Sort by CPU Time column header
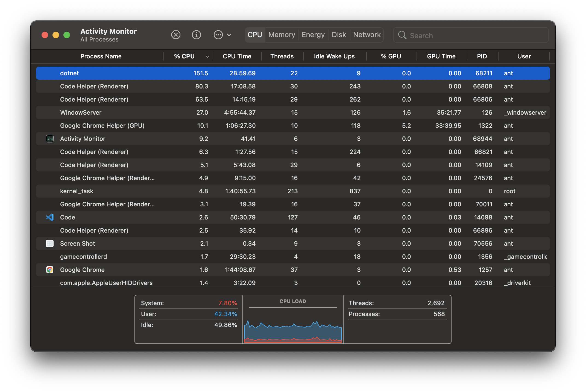586x392 pixels. (x=237, y=57)
